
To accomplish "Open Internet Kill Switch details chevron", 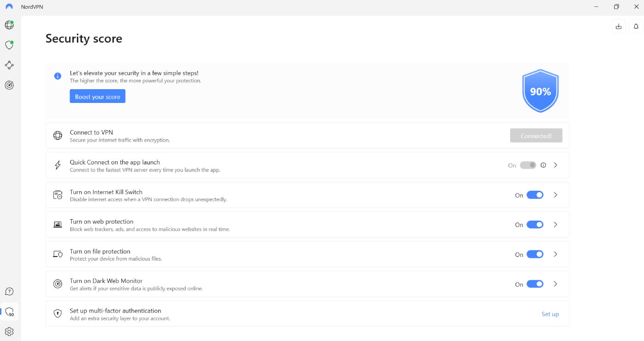I will pos(556,195).
